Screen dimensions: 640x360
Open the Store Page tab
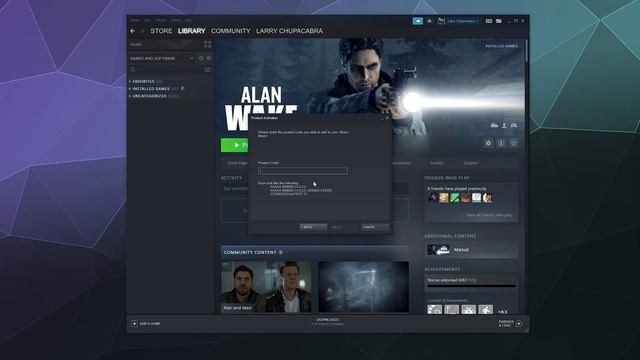237,163
